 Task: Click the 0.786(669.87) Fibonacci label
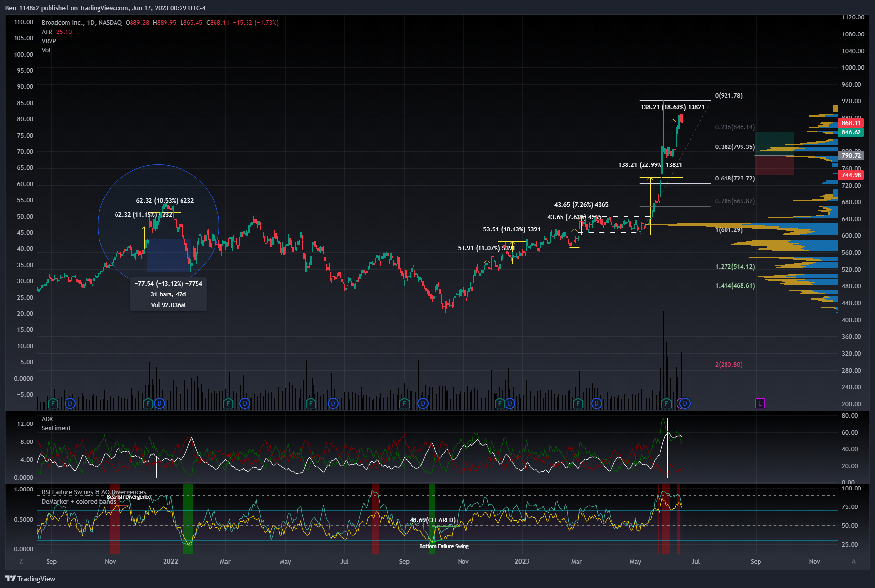735,201
